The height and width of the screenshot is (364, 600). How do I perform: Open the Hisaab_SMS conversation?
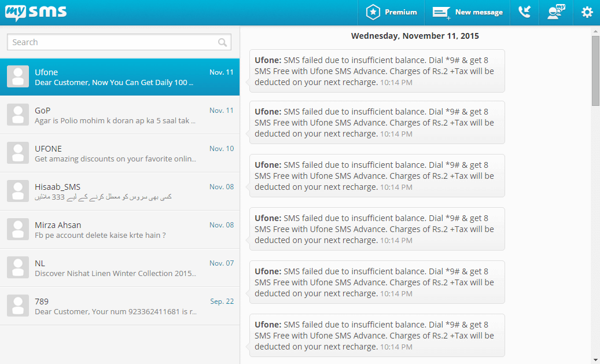tap(120, 192)
